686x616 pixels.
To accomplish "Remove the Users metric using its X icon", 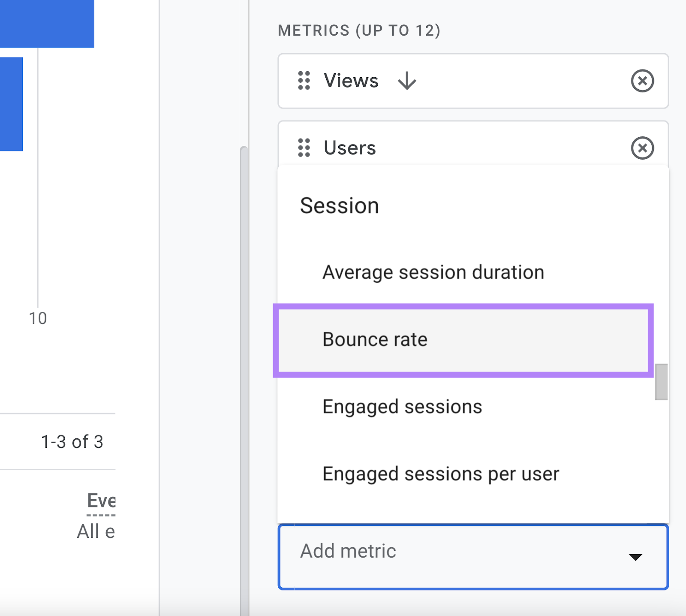I will point(642,148).
